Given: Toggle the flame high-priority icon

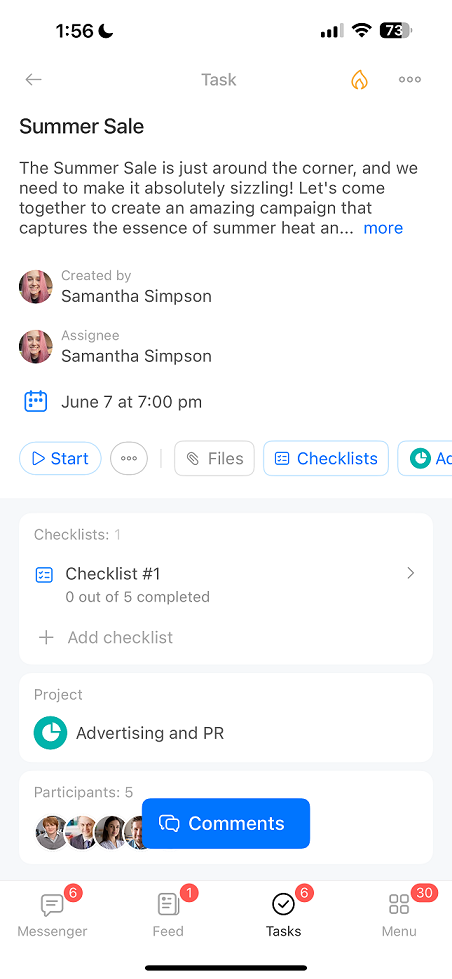Looking at the screenshot, I should pos(359,79).
